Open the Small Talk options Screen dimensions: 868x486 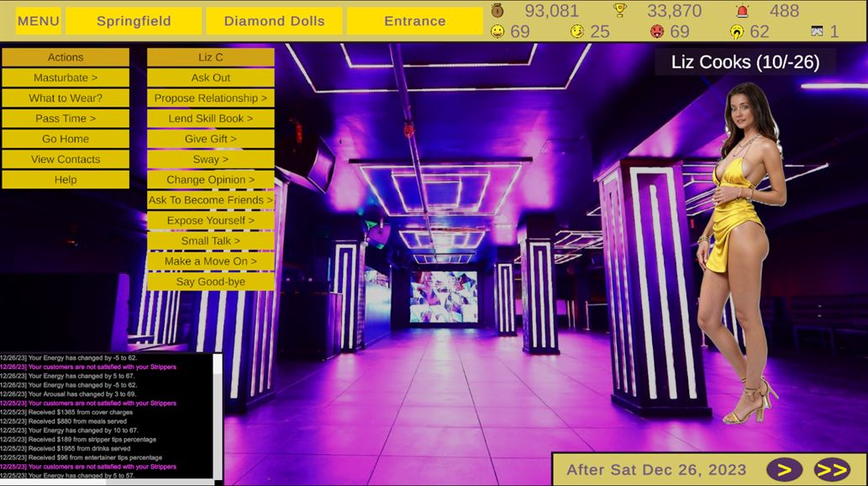[210, 240]
